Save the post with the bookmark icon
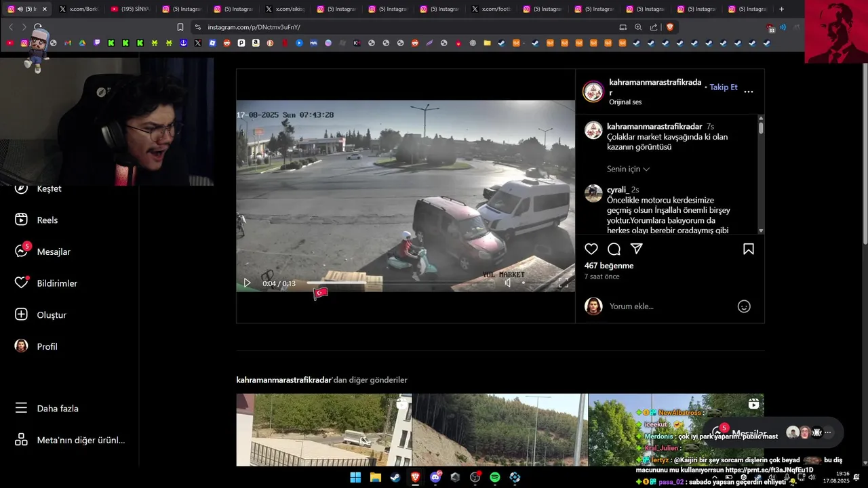The image size is (868, 488). [749, 249]
